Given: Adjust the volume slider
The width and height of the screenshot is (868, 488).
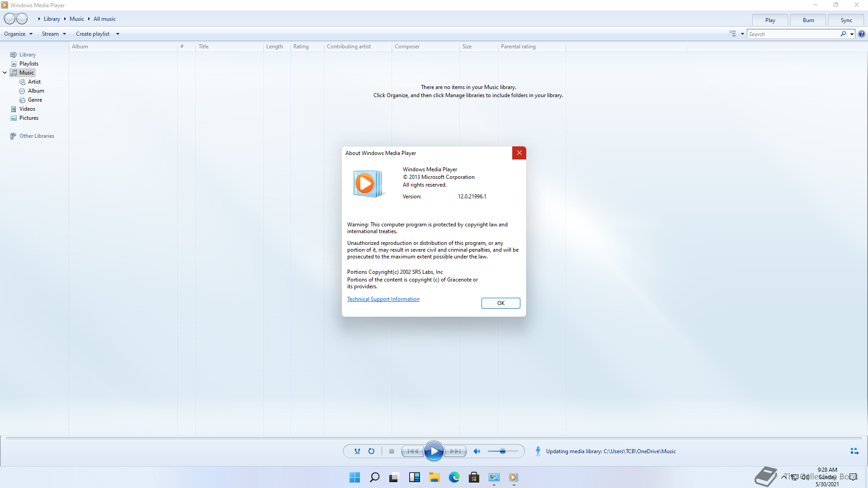Looking at the screenshot, I should click(503, 451).
